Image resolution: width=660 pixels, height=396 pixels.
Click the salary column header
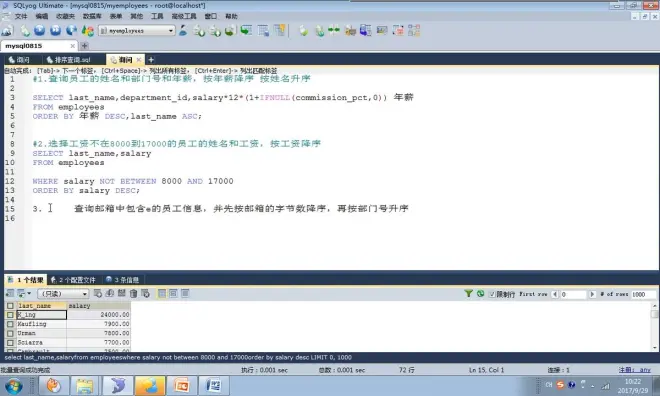(x=98, y=306)
